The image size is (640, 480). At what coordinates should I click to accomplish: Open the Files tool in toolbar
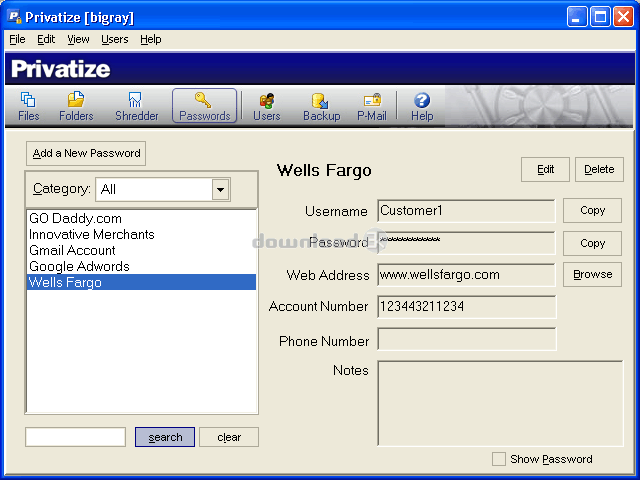point(28,106)
